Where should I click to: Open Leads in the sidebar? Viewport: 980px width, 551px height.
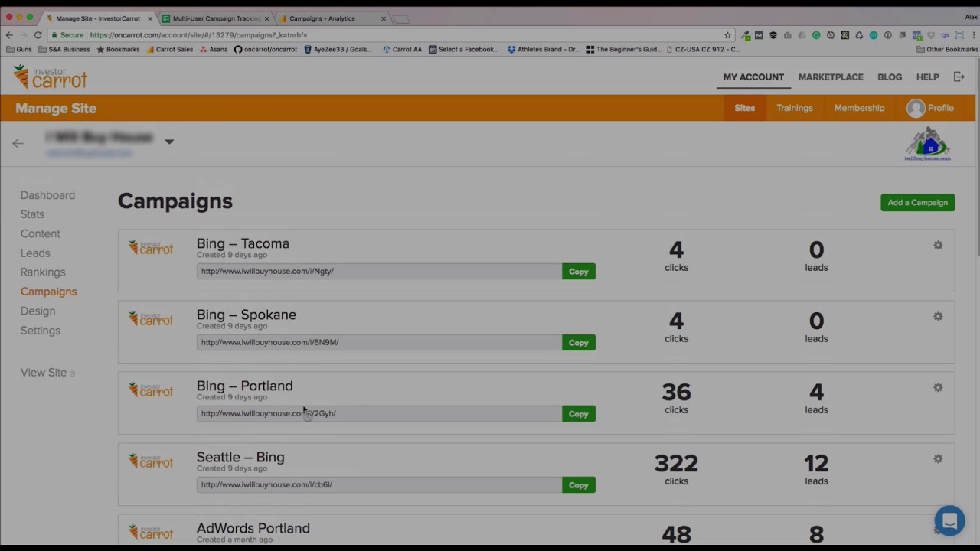pos(35,253)
